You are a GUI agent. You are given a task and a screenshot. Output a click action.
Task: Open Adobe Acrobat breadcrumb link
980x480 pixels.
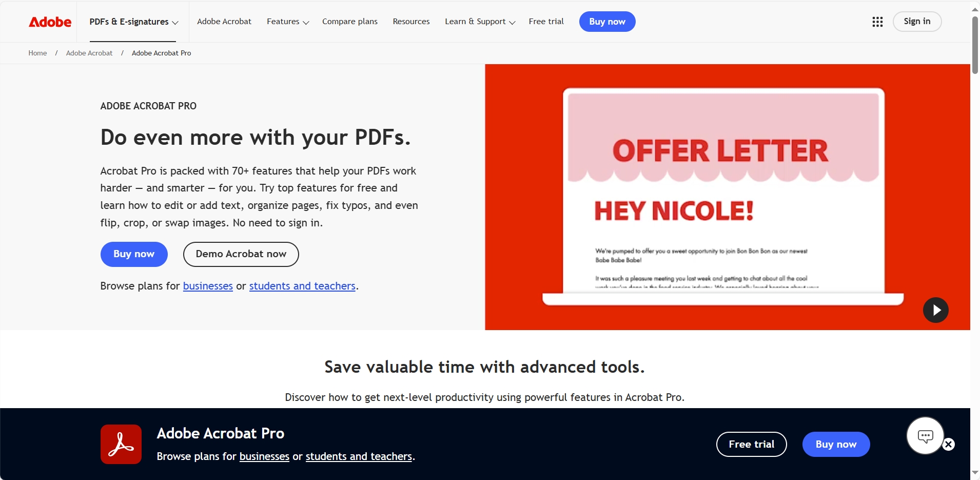click(89, 53)
